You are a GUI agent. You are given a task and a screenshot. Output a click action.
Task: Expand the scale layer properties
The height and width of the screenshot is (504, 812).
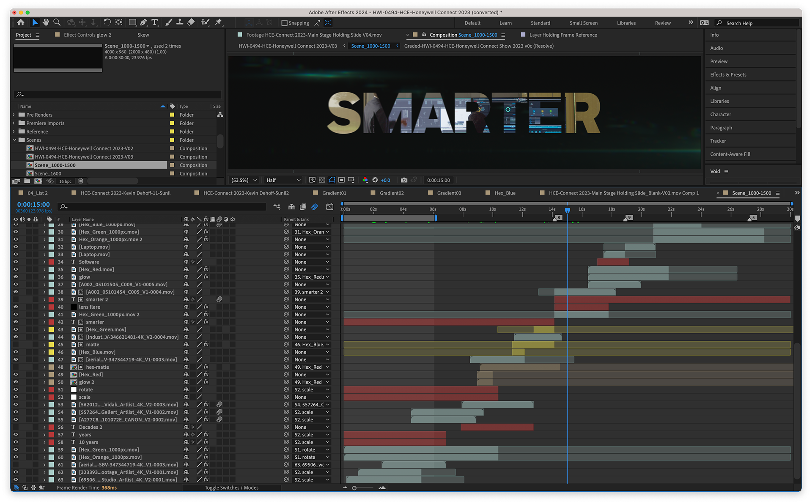[44, 397]
